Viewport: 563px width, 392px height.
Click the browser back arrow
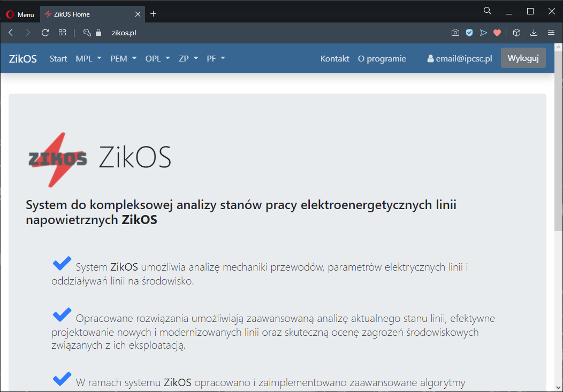[x=11, y=33]
